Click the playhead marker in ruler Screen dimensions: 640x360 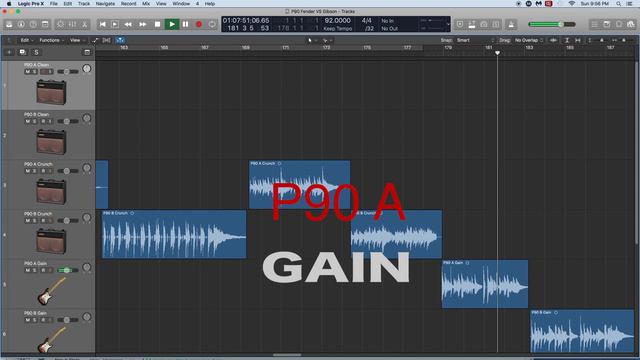(x=497, y=53)
